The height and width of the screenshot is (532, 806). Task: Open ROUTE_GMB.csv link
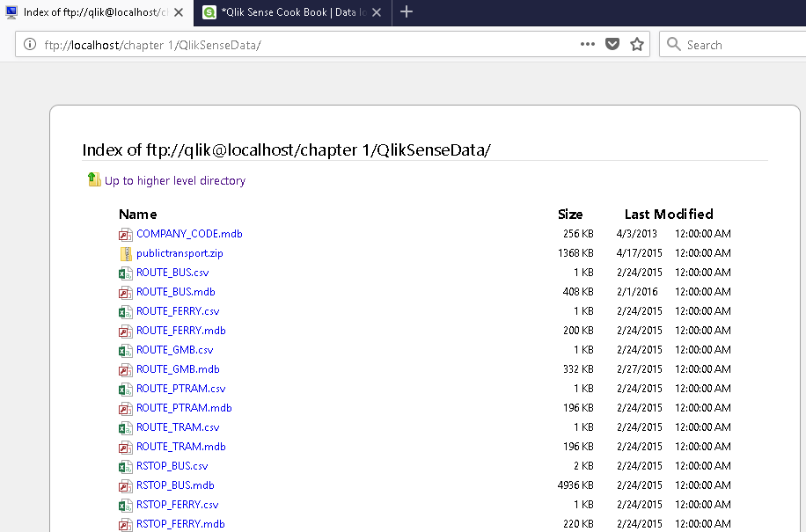174,350
